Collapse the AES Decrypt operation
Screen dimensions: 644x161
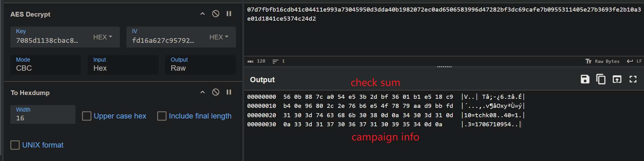pyautogui.click(x=203, y=14)
